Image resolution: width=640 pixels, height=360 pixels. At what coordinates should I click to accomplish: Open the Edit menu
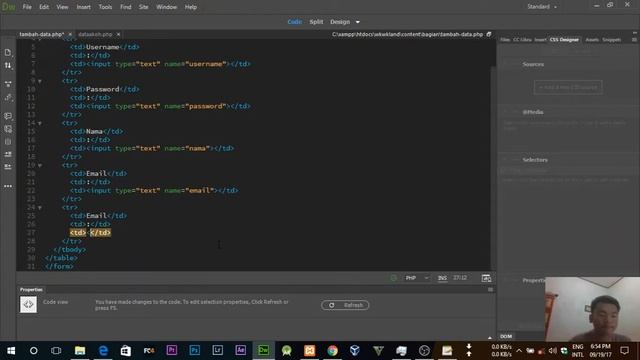(44, 7)
